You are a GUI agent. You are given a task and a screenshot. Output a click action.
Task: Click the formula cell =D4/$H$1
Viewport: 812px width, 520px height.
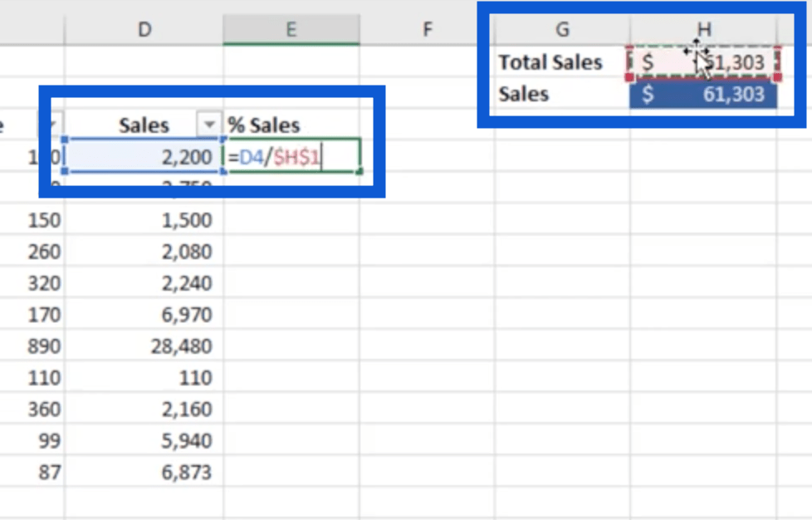point(291,156)
